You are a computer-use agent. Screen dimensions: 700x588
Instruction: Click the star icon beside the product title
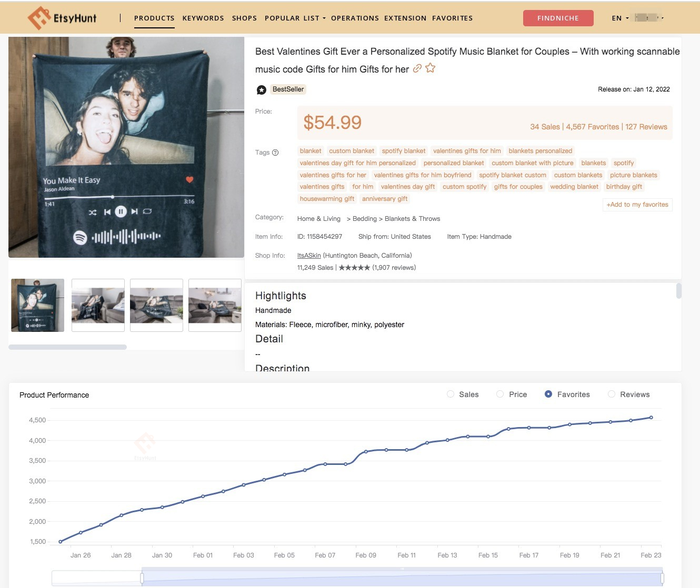[430, 68]
